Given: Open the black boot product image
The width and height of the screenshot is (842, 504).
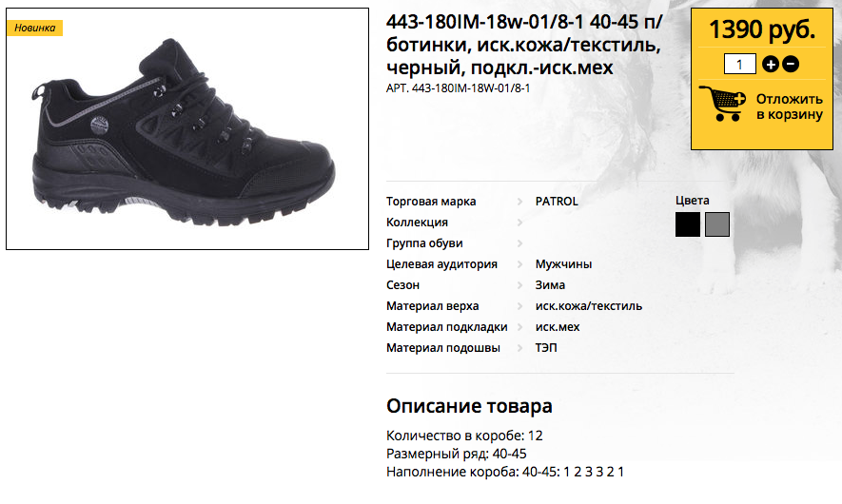Looking at the screenshot, I should [x=187, y=128].
